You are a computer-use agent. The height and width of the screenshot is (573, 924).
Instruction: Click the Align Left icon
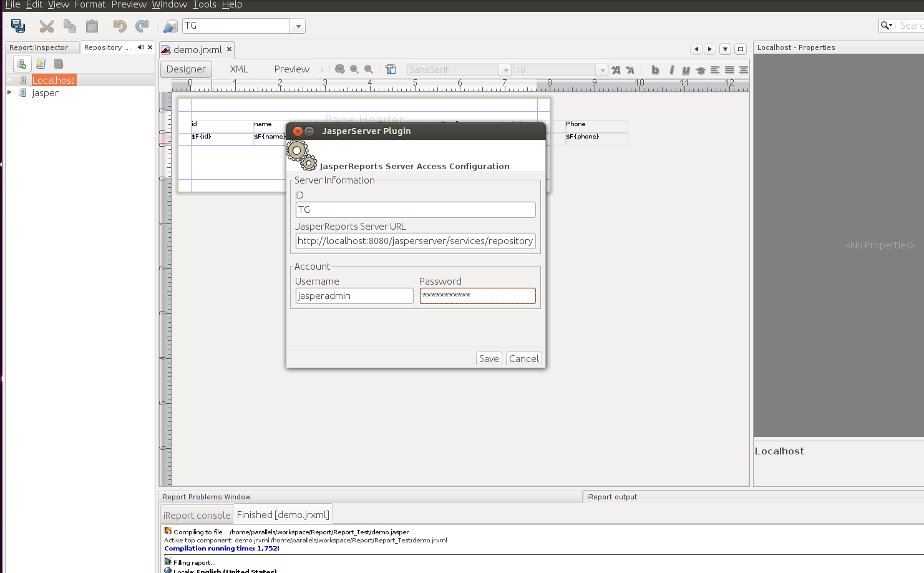pos(715,70)
